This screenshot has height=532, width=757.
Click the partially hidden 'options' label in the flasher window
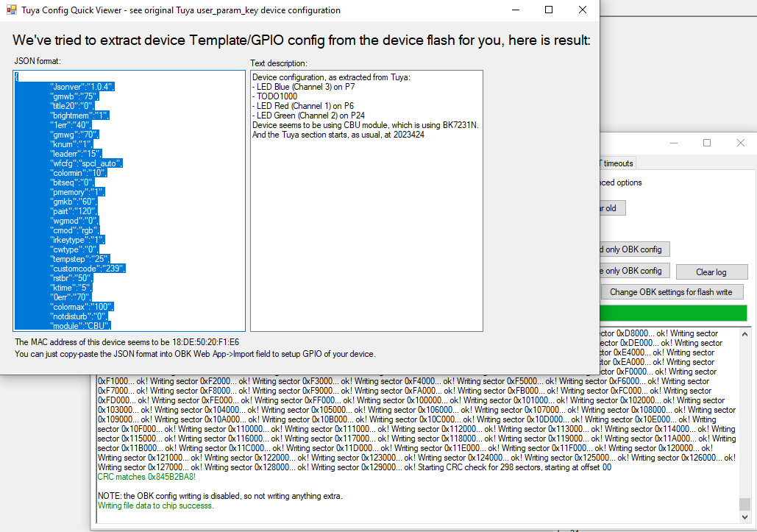(x=620, y=182)
